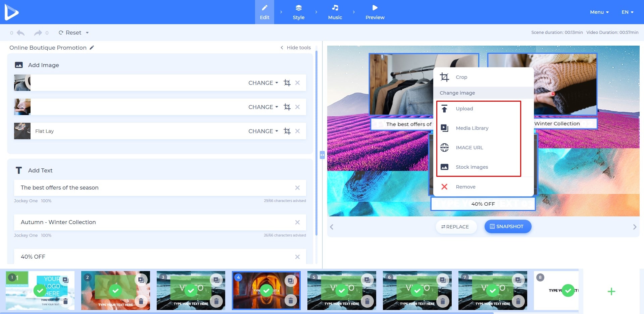The height and width of the screenshot is (314, 644).
Task: Toggle the green checkmark on scene 5
Action: pyautogui.click(x=342, y=290)
